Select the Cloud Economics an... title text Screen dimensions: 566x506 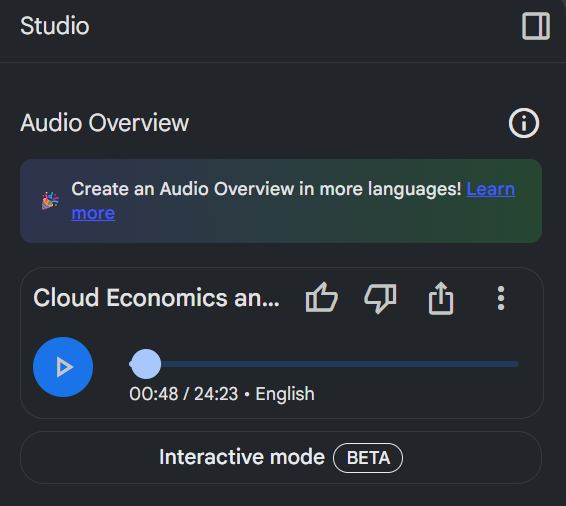click(x=156, y=298)
